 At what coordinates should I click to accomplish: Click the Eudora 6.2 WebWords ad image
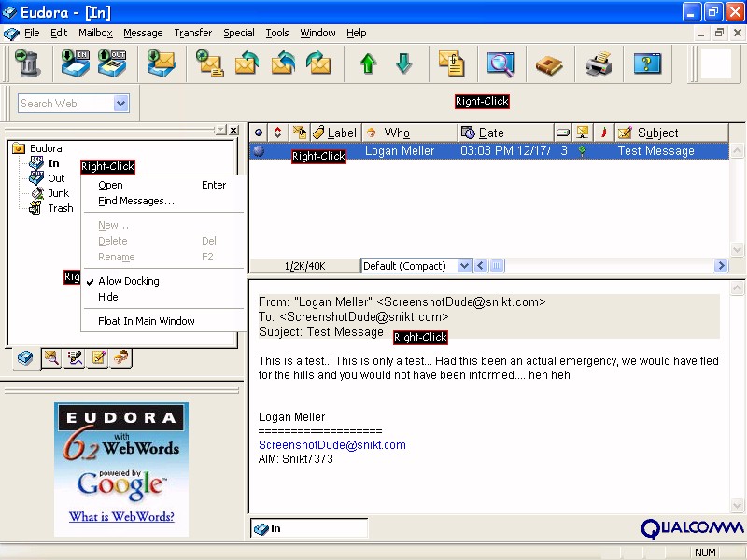[121, 469]
